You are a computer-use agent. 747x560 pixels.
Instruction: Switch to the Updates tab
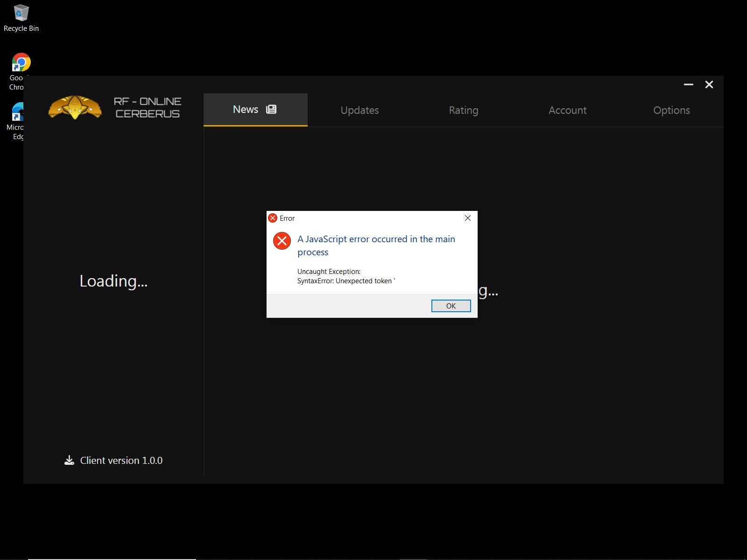(359, 110)
